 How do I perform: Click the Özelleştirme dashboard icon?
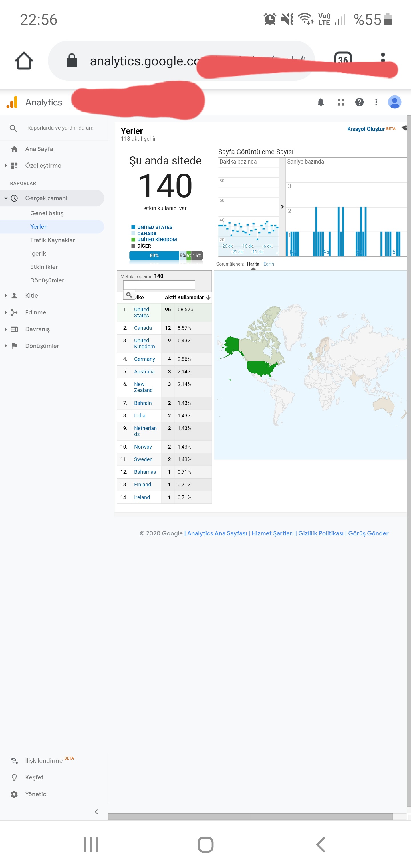click(14, 165)
